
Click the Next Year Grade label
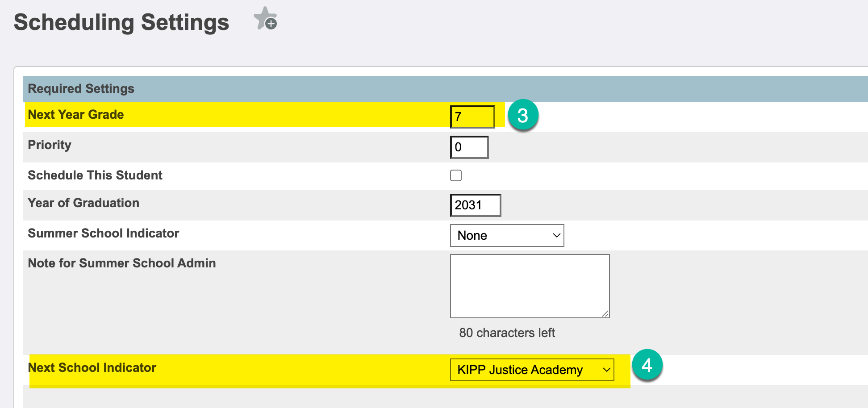point(75,115)
